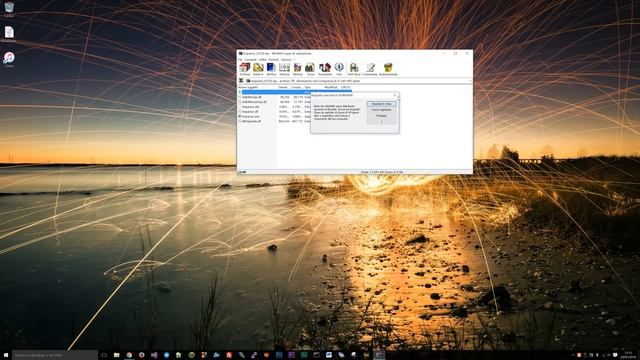Click the Commento (Comment) toolbar icon
The image size is (640, 360).
370,69
